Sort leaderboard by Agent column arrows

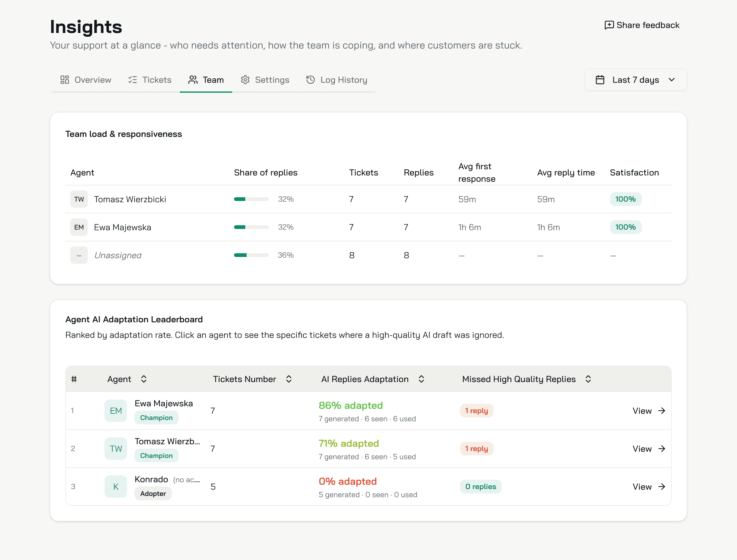tap(144, 379)
